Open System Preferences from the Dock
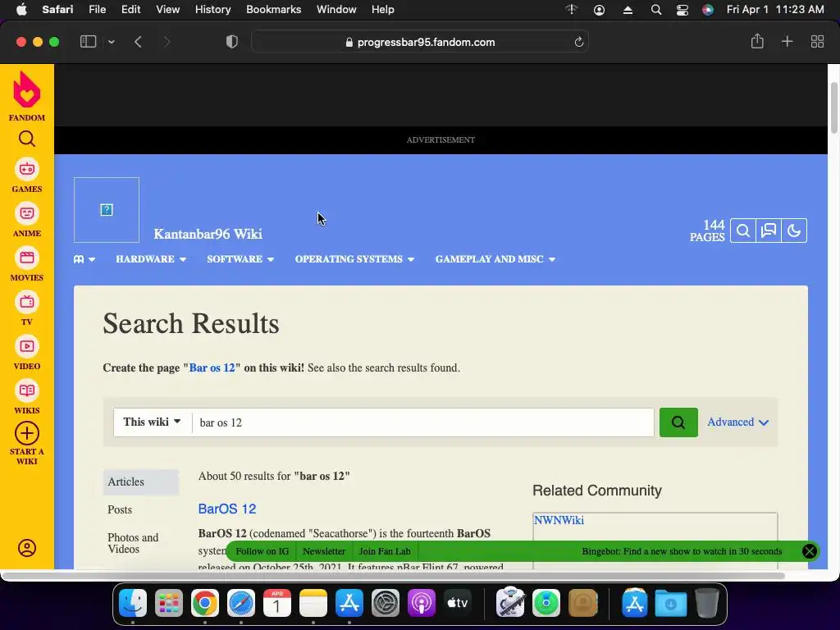 pyautogui.click(x=386, y=604)
